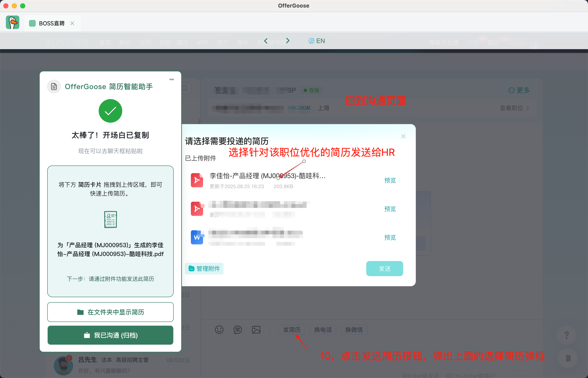
Task: Minimize the OfferGoose assistant panel
Action: click(x=172, y=80)
